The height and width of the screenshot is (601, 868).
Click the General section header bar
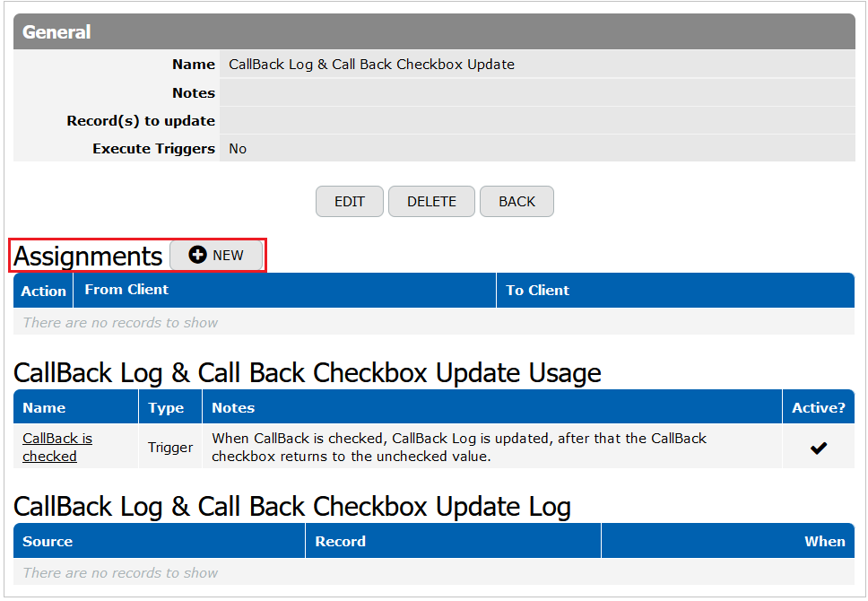pyautogui.click(x=434, y=31)
